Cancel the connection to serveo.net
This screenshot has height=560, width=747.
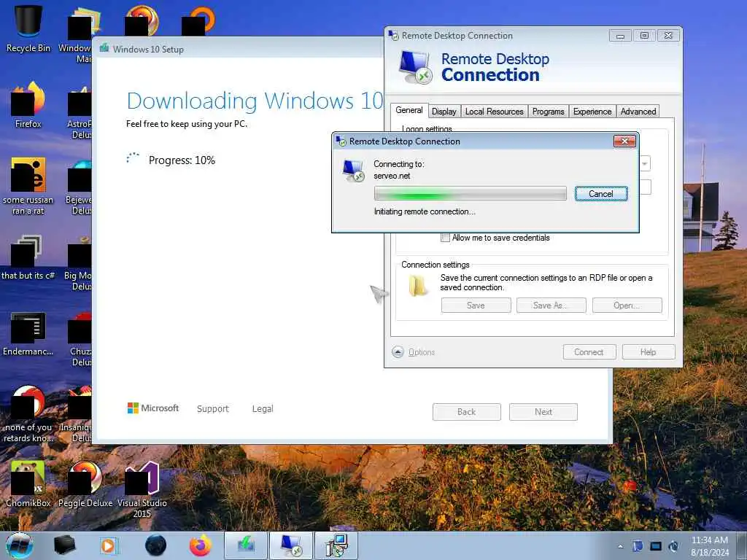(601, 194)
